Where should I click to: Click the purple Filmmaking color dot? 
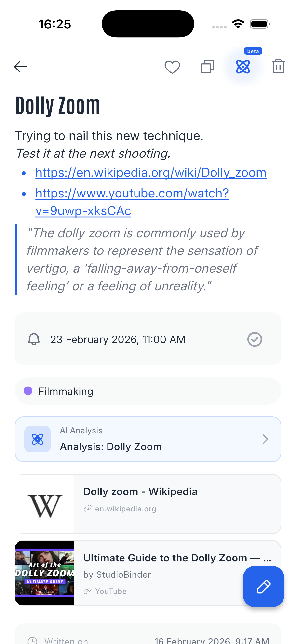click(x=28, y=391)
